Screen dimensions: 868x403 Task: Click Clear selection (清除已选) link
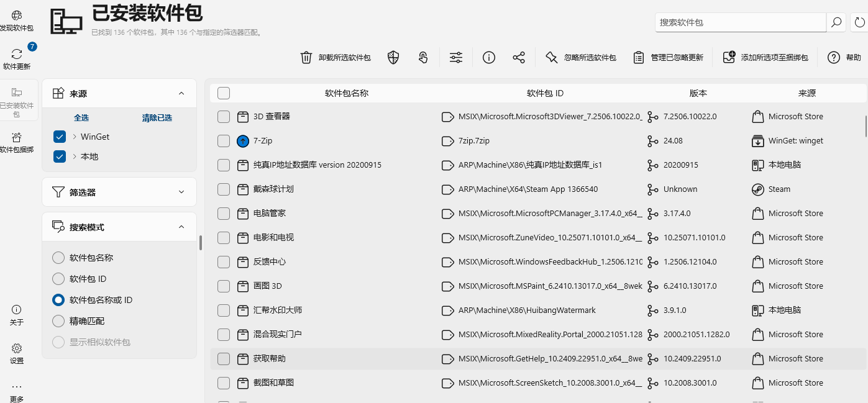click(157, 117)
